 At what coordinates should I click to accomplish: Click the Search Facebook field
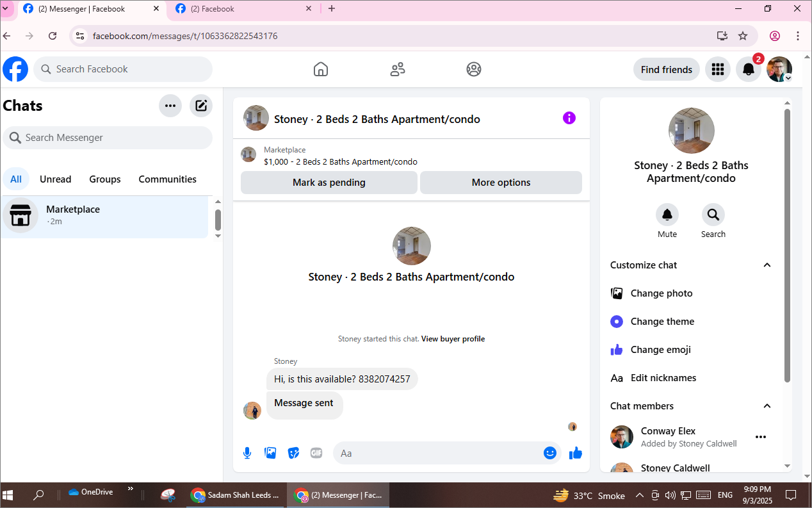coord(123,69)
